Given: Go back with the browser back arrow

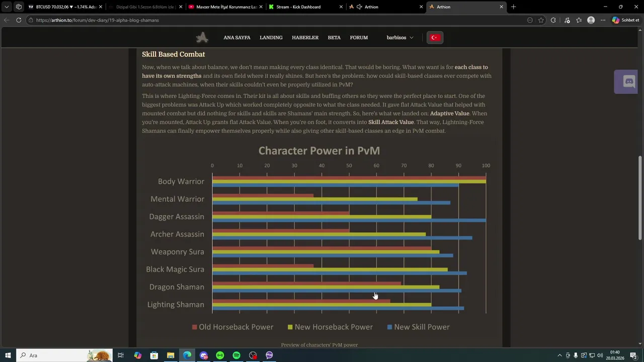Looking at the screenshot, I should pos(6,20).
